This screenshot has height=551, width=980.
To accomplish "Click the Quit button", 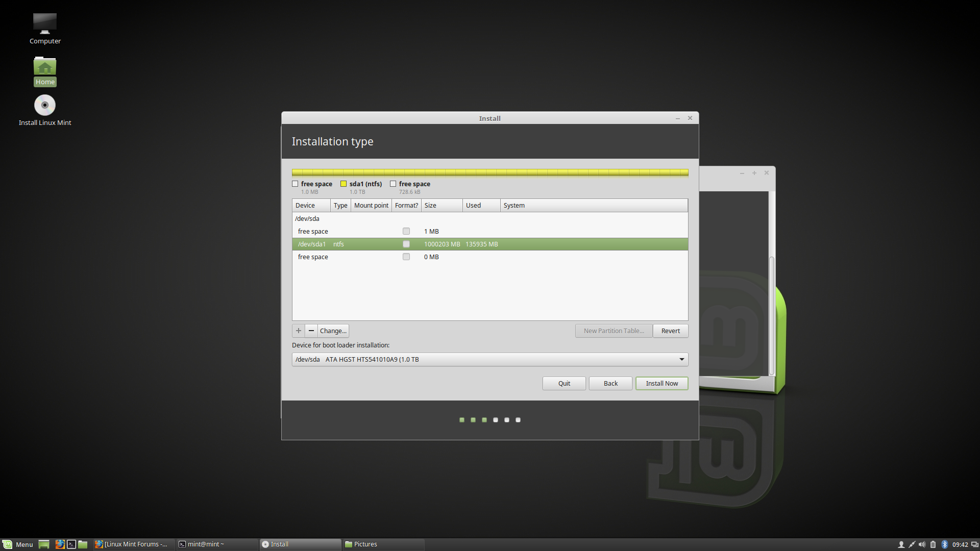I will tap(564, 383).
